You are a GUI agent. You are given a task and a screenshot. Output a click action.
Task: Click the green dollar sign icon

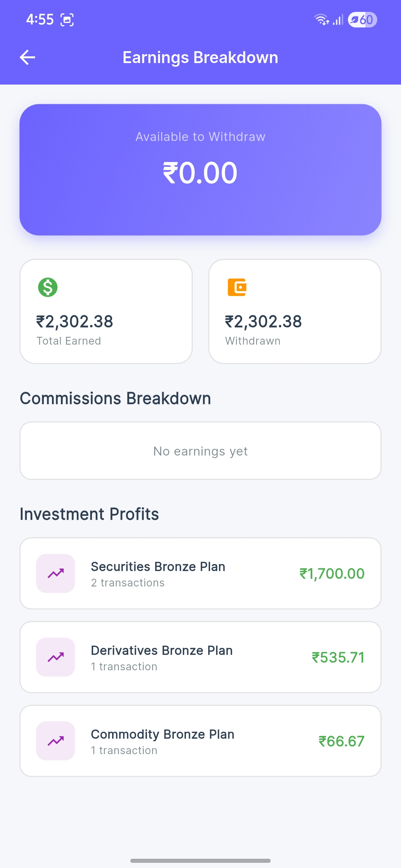[48, 287]
